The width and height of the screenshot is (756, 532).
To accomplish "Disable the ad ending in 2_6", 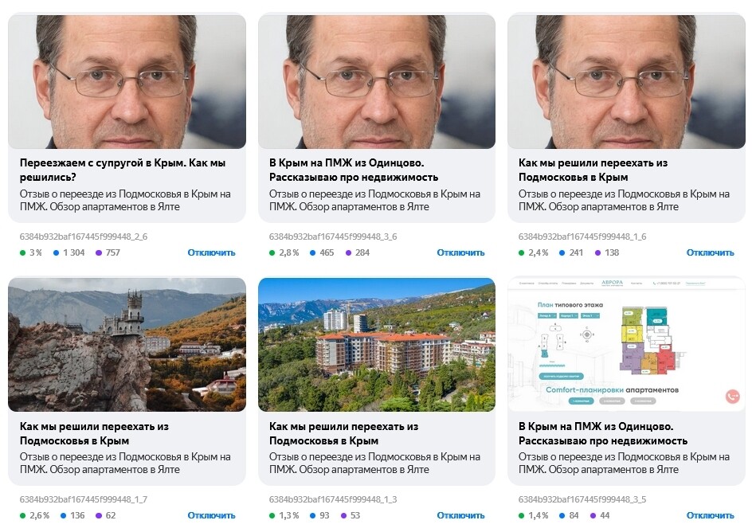I will click(211, 252).
